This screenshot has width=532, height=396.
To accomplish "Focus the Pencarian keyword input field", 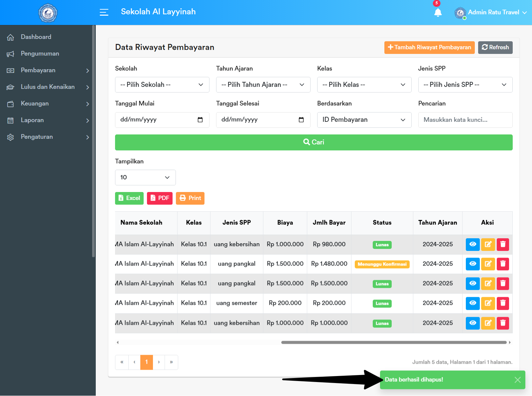I will tap(465, 120).
